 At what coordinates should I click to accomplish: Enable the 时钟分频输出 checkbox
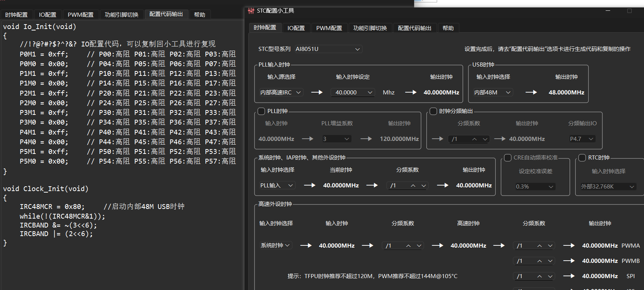(x=433, y=111)
